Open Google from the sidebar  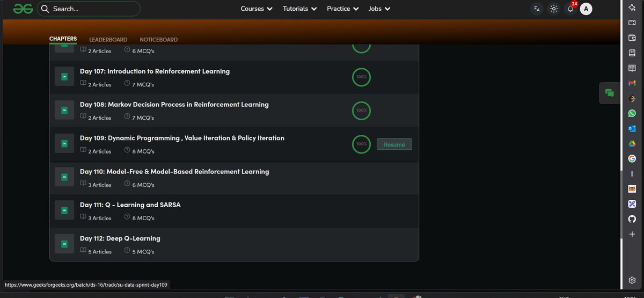click(x=632, y=158)
